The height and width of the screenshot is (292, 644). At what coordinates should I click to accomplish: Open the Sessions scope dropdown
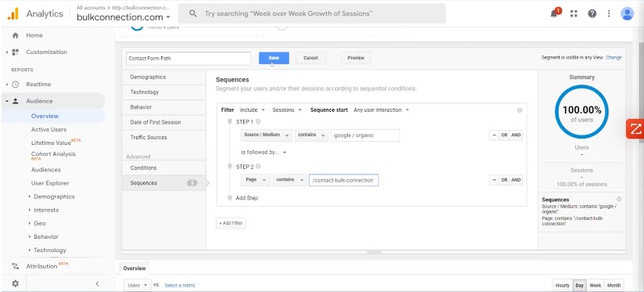coord(287,110)
